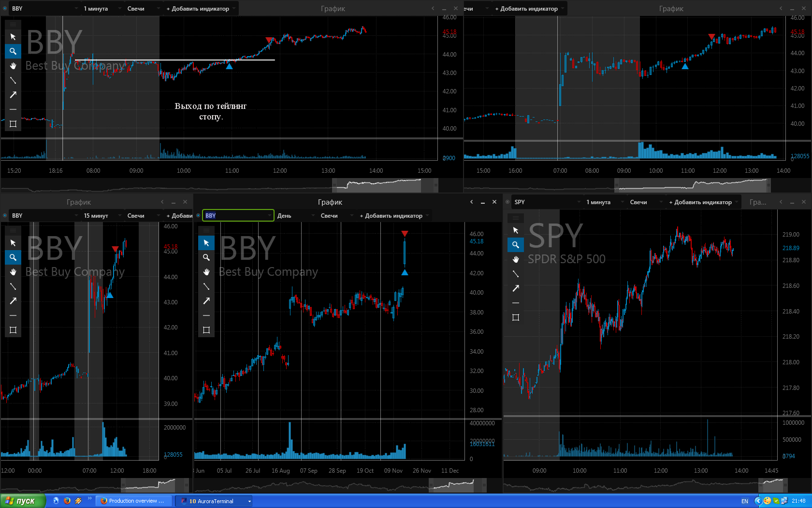This screenshot has width=812, height=508.
Task: Activate the zoom magnifier in top-left BBY chart
Action: [13, 51]
